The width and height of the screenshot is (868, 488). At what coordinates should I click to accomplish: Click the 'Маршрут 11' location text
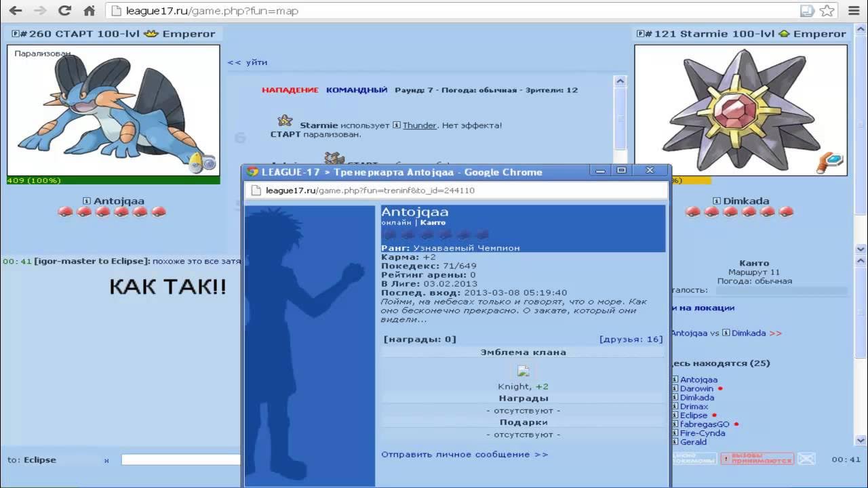[x=754, y=272]
